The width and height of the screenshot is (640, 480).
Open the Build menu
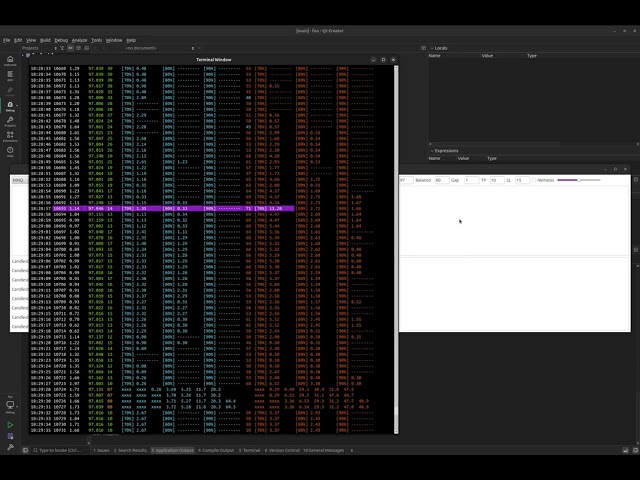coord(45,40)
